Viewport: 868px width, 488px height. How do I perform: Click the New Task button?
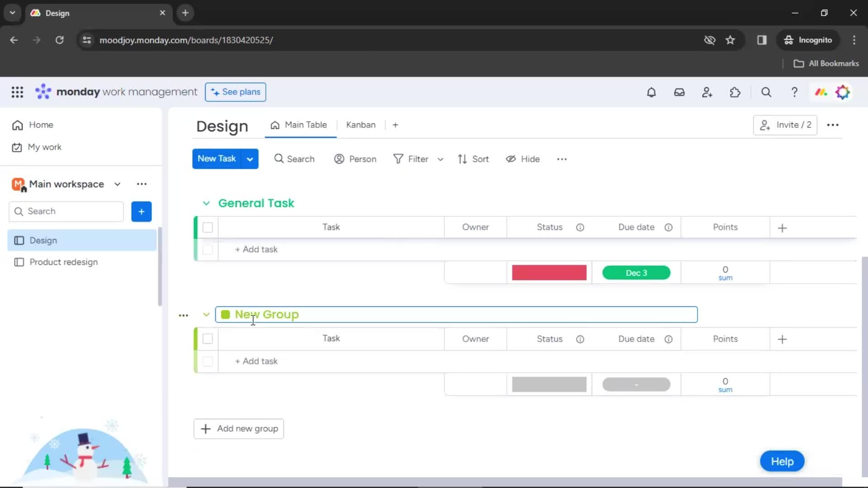[x=217, y=159]
